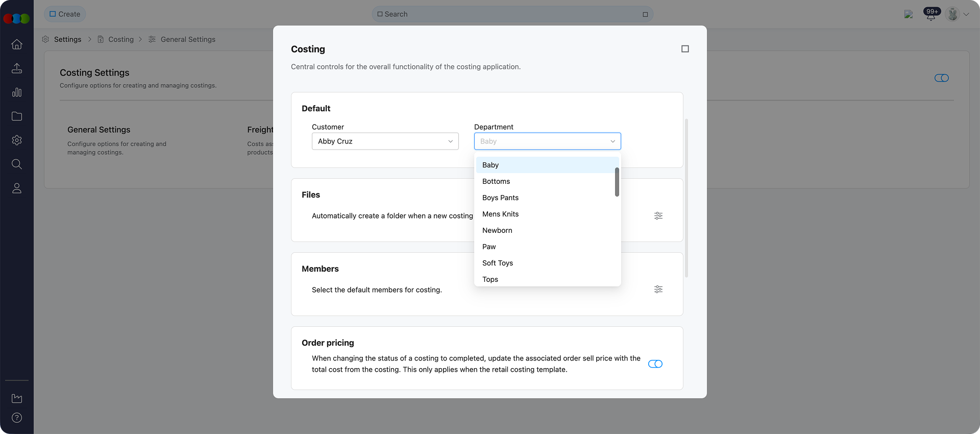
Task: Click the department list scrollbar thumb
Action: (x=617, y=182)
